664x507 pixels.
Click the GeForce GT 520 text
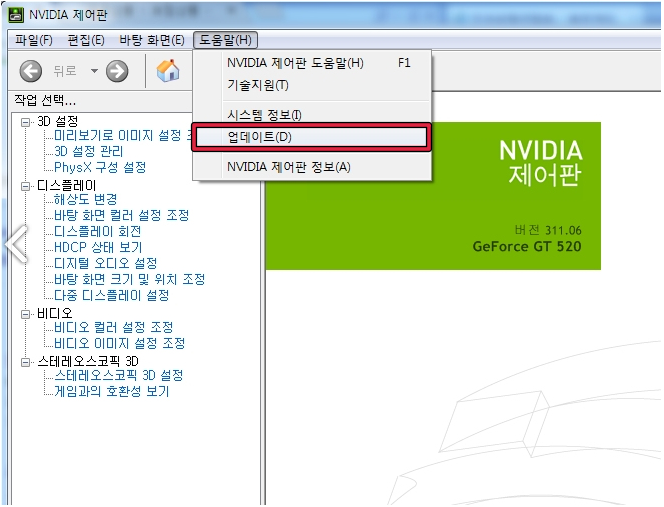pyautogui.click(x=527, y=247)
